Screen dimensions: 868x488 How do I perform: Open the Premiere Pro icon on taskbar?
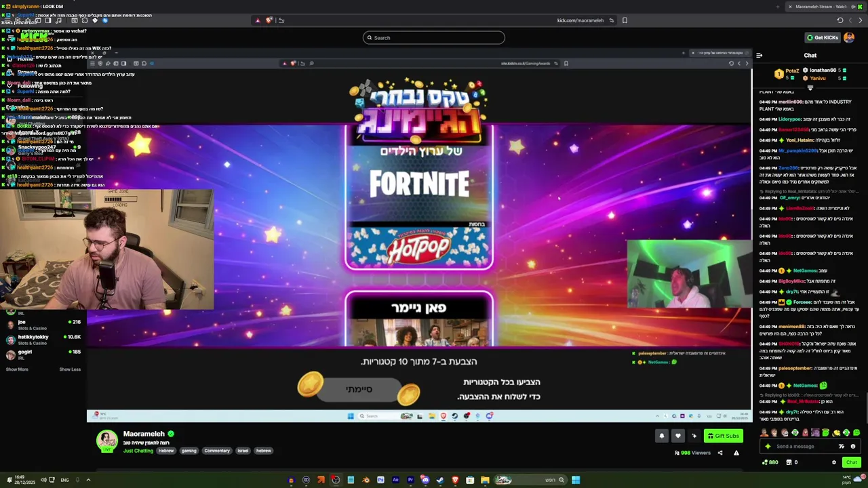click(410, 480)
